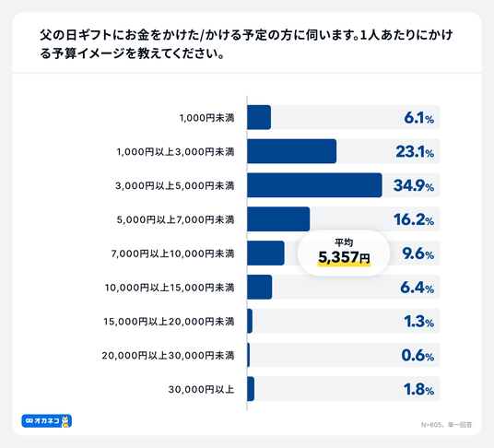Image resolution: width=494 pixels, height=448 pixels.
Task: Click the 20,000円以上30,000円未満 category label
Action: coord(169,356)
